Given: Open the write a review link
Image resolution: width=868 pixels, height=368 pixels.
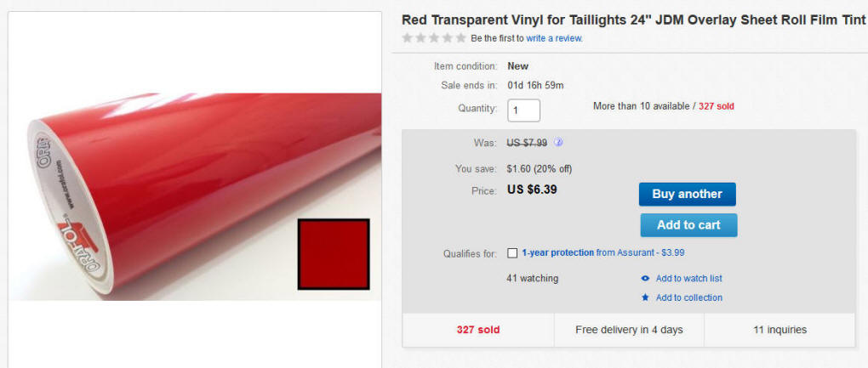Looking at the screenshot, I should 554,38.
